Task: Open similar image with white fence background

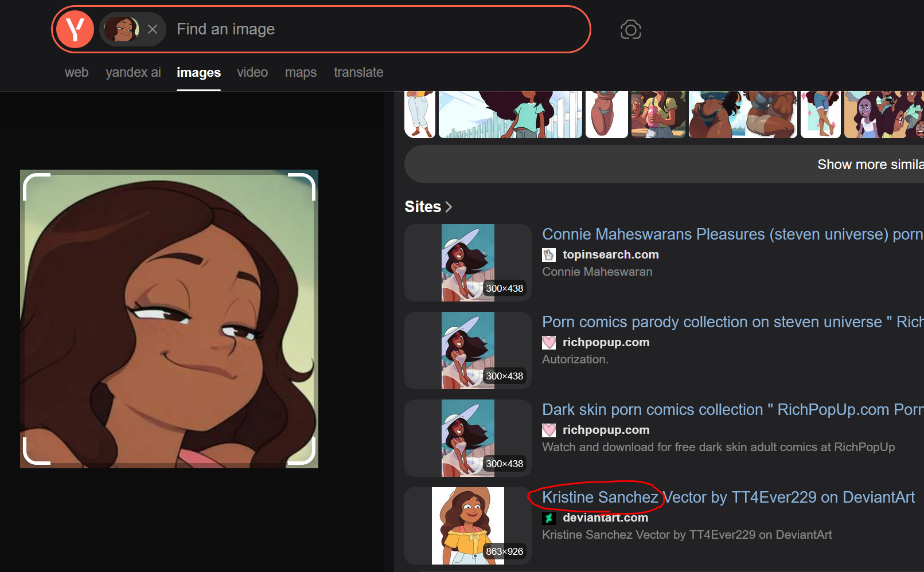Action: [510, 115]
